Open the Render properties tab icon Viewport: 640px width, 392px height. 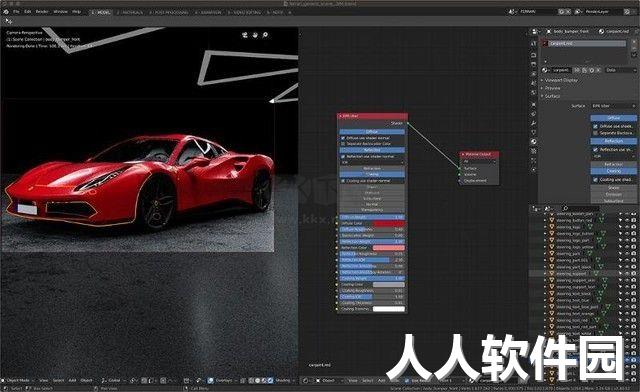click(533, 54)
